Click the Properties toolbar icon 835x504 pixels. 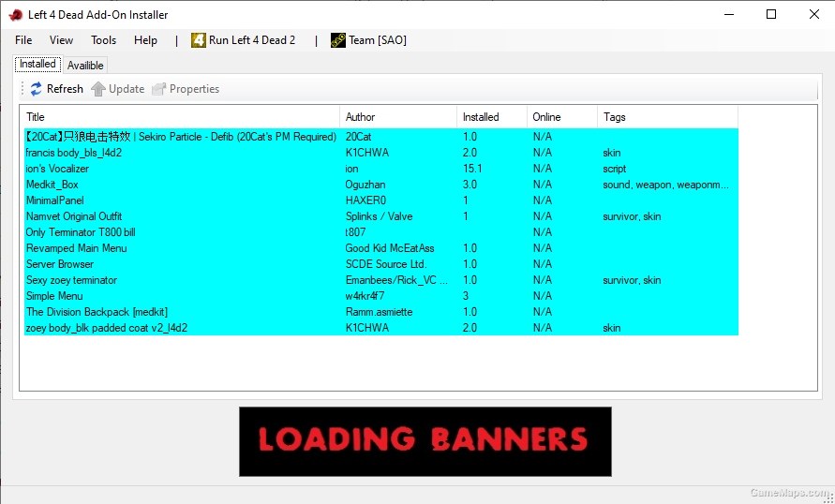(159, 89)
